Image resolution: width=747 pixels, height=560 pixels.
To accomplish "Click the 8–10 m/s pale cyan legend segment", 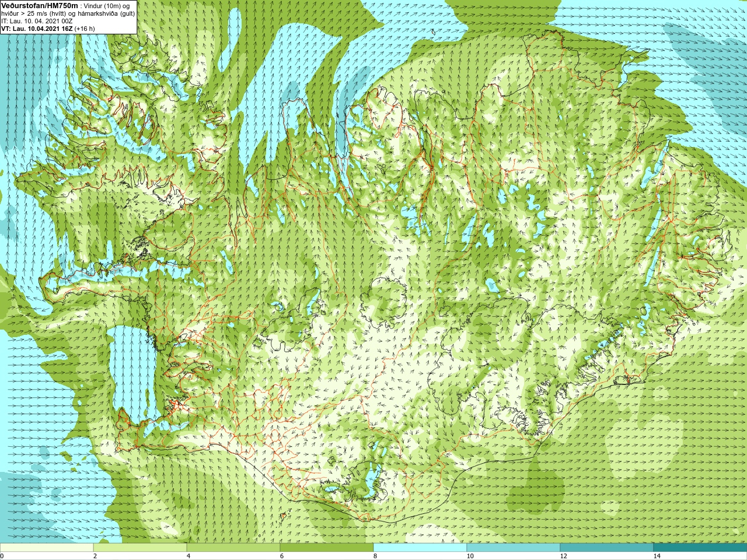I will pyautogui.click(x=420, y=548).
